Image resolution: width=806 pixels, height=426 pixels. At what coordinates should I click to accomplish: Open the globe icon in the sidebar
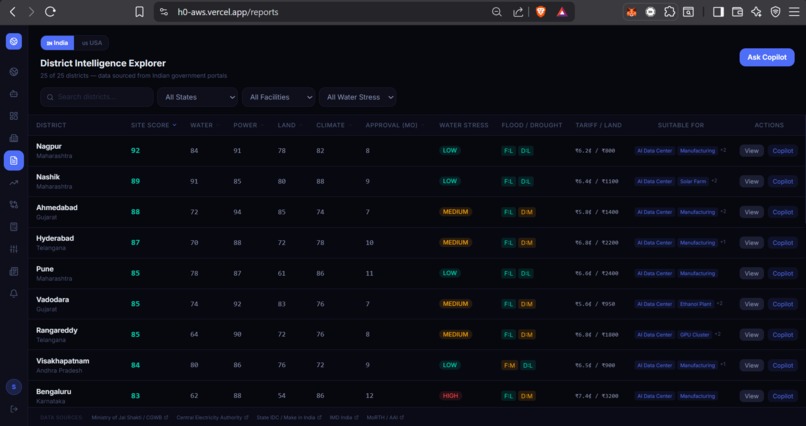[x=14, y=72]
